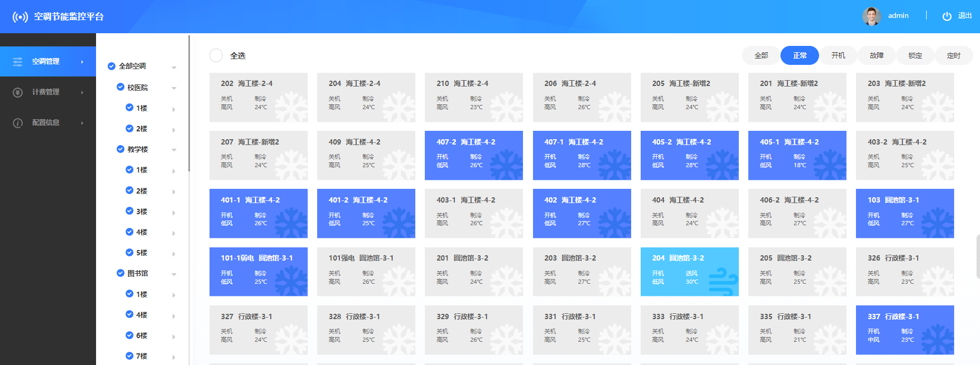
Task: Click the 计费管理 yen coin icon
Action: click(x=18, y=92)
